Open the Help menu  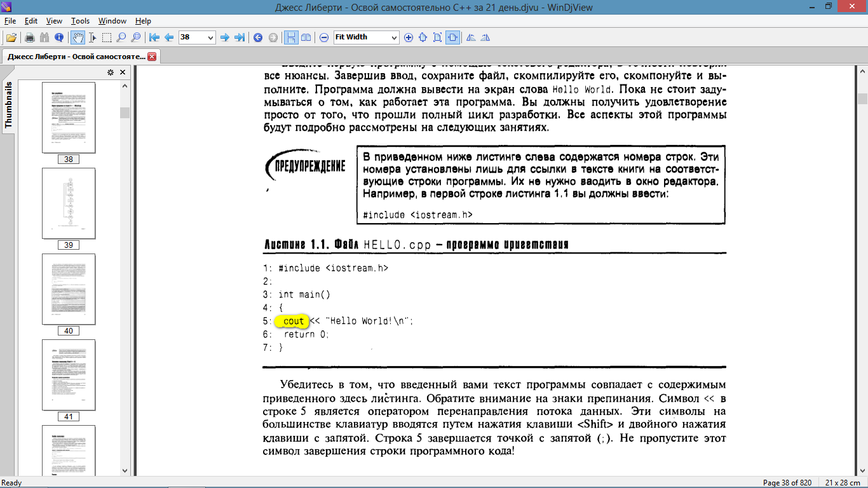144,21
